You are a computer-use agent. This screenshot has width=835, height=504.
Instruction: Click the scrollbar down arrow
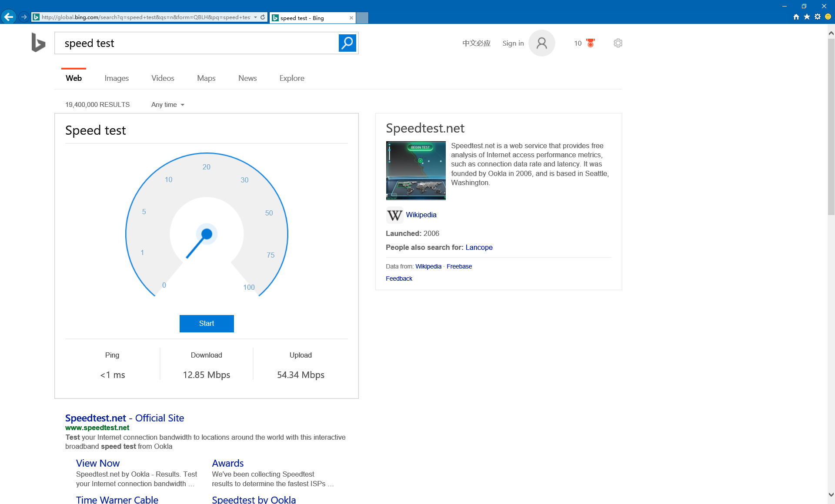click(x=831, y=494)
